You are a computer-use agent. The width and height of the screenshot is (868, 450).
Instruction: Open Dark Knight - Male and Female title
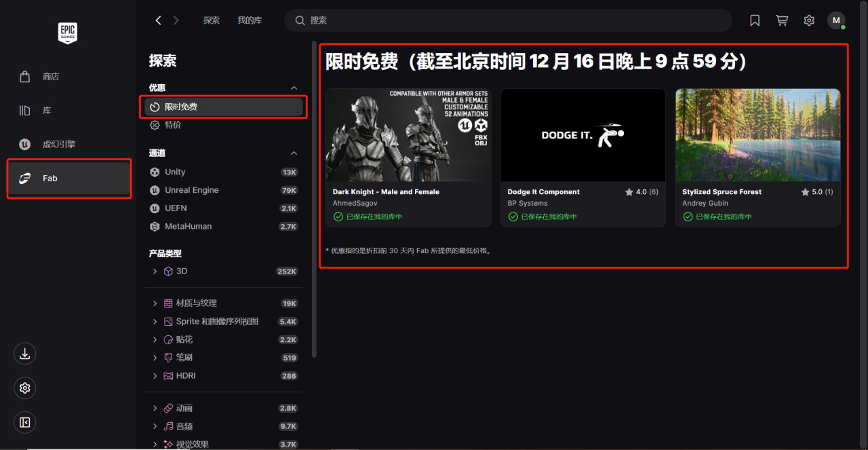[386, 192]
